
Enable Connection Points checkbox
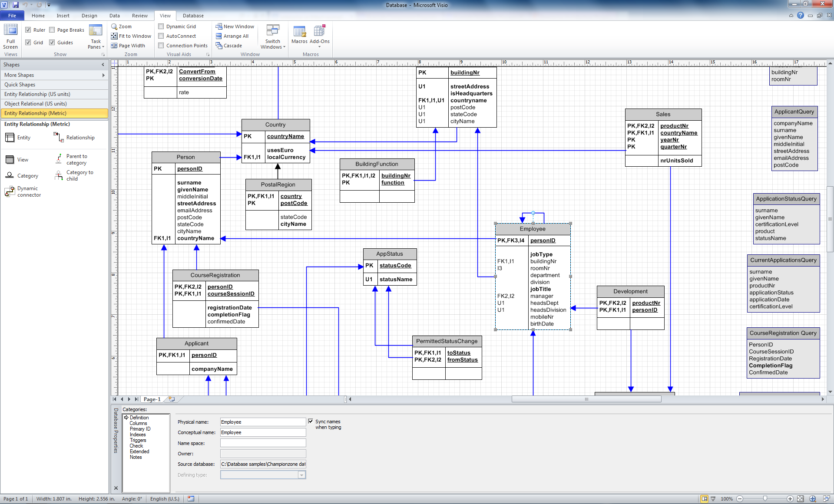pos(161,46)
